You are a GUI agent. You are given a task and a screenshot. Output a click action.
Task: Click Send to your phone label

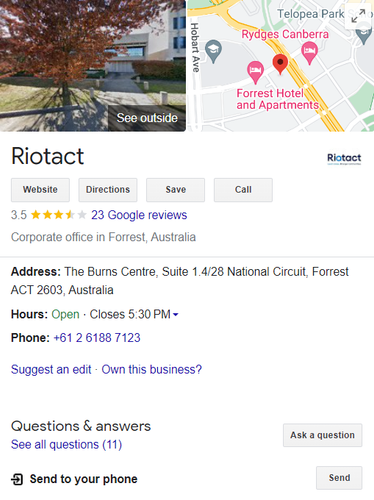[x=83, y=479]
